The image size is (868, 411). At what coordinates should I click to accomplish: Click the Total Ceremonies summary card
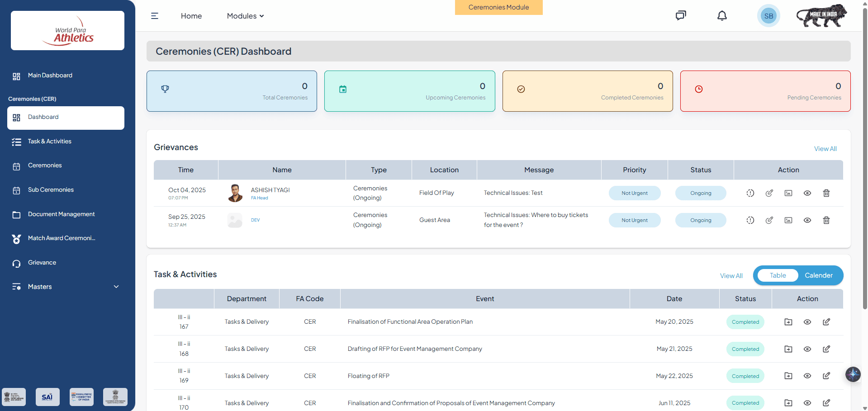click(x=232, y=91)
